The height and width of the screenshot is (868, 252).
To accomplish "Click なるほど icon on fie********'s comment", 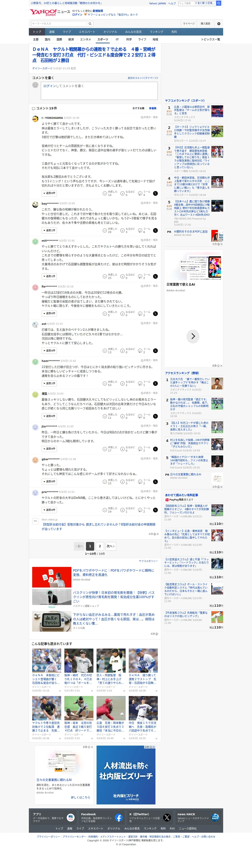I will (122, 314).
